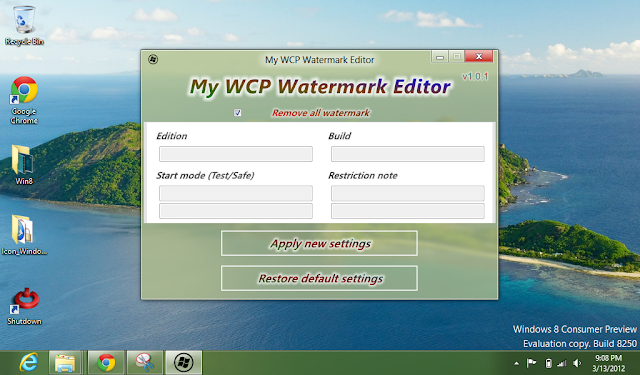Image resolution: width=640 pixels, height=375 pixels.
Task: Show hidden tray icons arrow
Action: [x=516, y=363]
